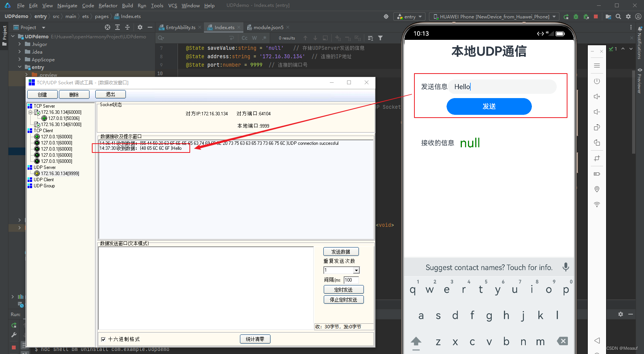This screenshot has height=354, width=644.
Task: Switch to EntryAbility.ts tab
Action: (180, 27)
